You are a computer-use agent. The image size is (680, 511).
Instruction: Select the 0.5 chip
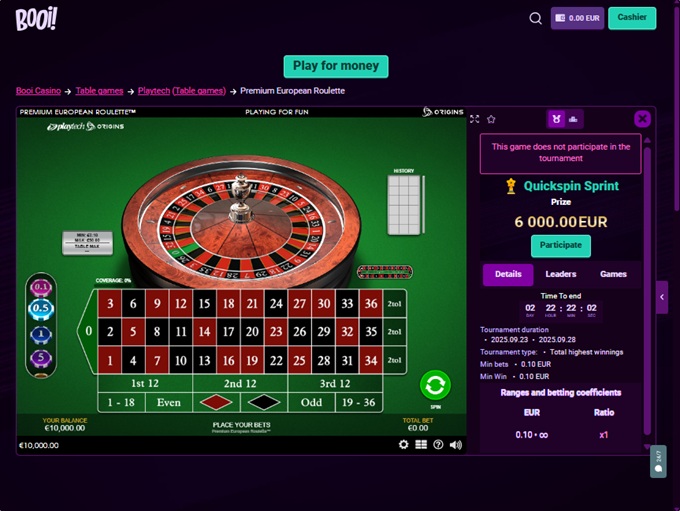[x=41, y=308]
